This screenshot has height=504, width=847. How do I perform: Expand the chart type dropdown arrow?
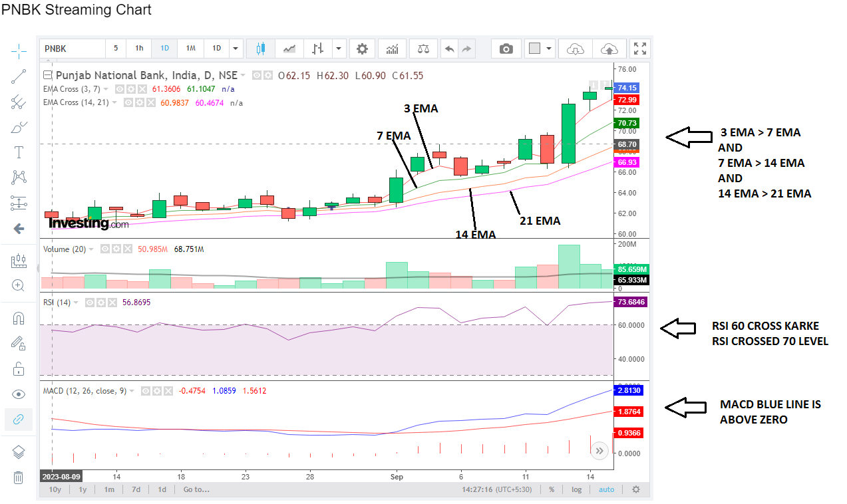(x=339, y=49)
